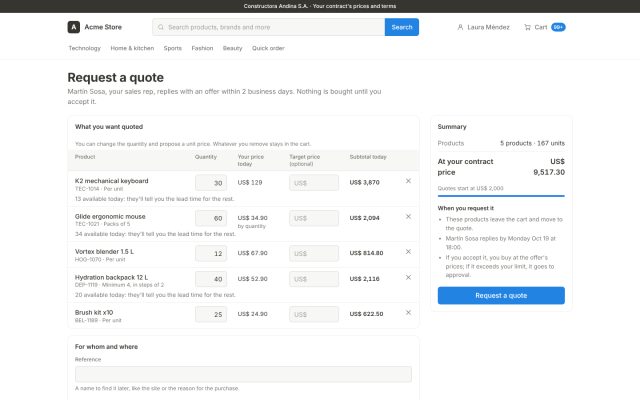The image size is (640, 400).
Task: Focus the product search field
Action: (x=269, y=27)
